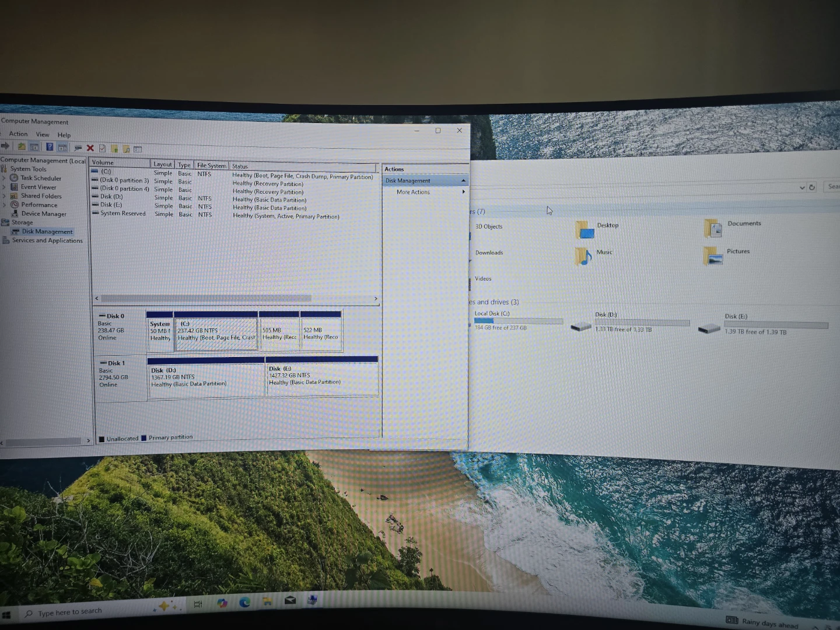Select Services and Applications in the tree
Viewport: 840px width, 630px height.
47,240
